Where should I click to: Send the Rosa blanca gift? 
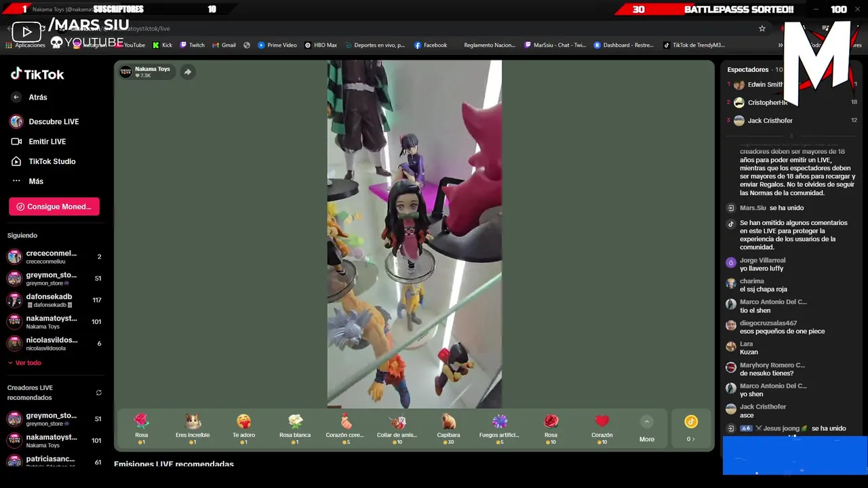(x=295, y=428)
